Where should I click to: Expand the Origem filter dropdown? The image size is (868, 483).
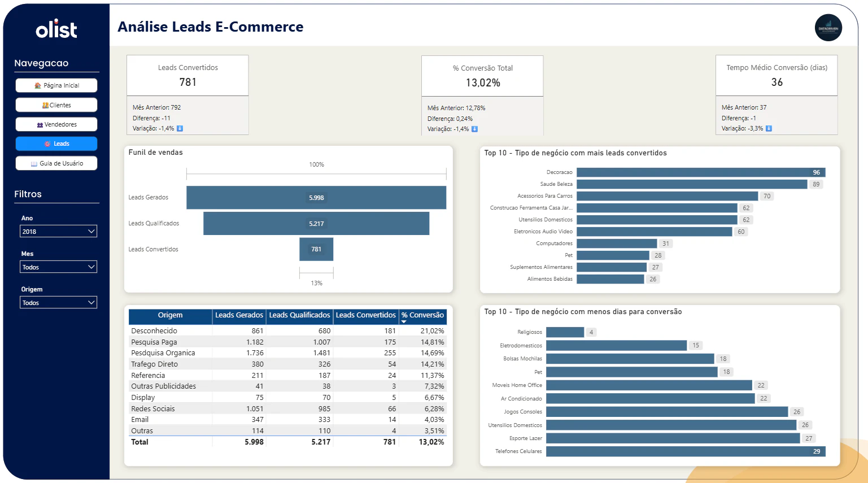click(x=59, y=302)
